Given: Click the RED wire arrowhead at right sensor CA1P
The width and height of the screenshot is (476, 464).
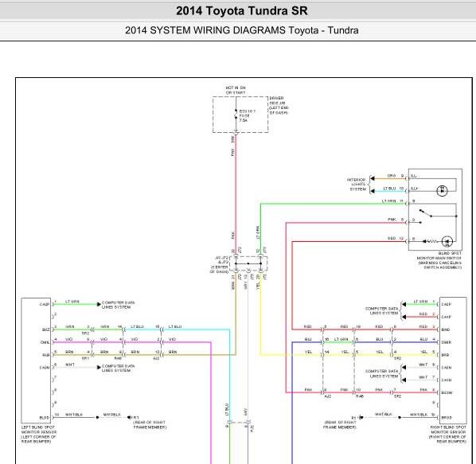Looking at the screenshot, I should (x=404, y=317).
